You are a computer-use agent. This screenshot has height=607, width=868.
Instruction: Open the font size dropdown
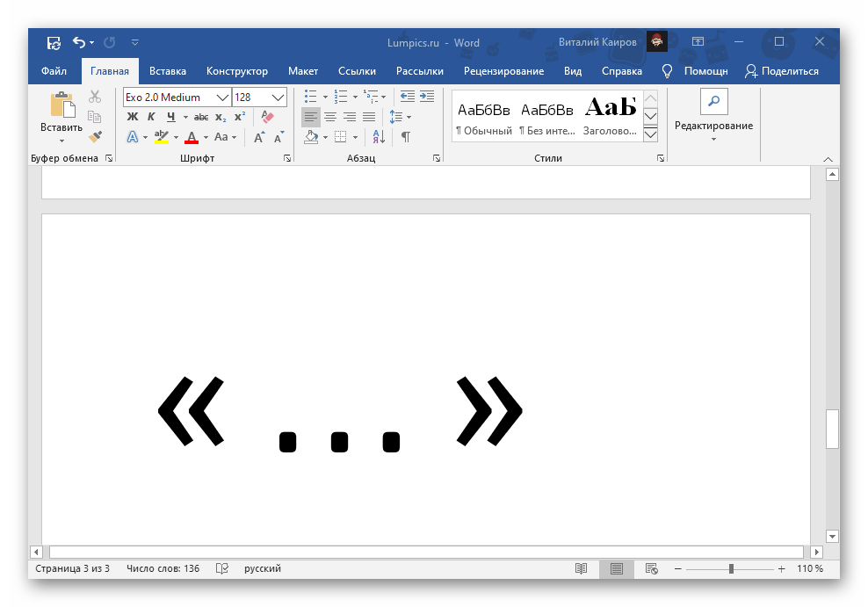pos(278,98)
